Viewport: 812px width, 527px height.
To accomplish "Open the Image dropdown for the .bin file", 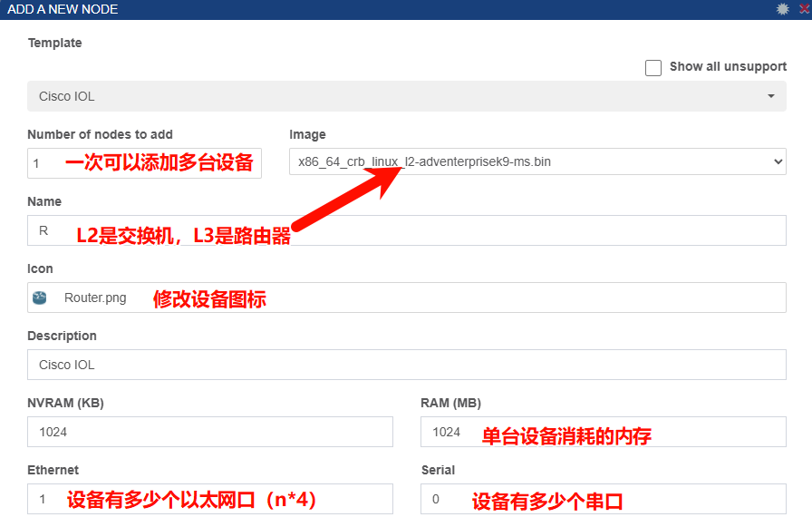I will pos(537,161).
